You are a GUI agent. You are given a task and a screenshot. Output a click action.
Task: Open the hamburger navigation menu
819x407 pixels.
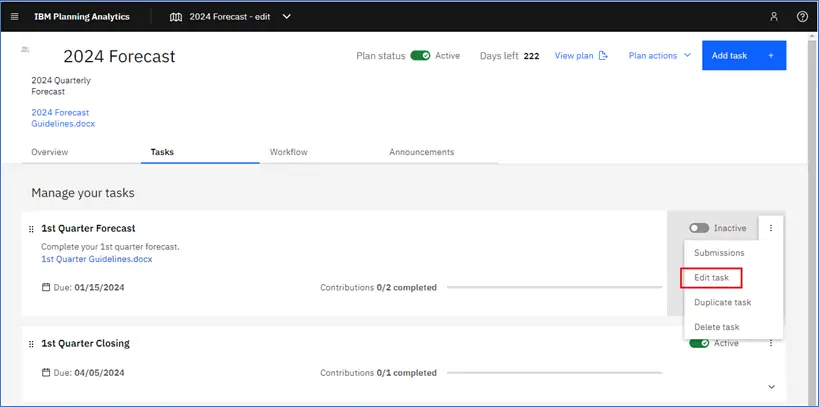pyautogui.click(x=15, y=17)
